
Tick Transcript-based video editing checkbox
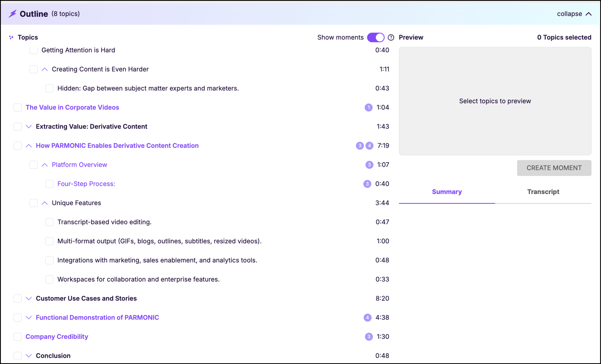pos(49,222)
